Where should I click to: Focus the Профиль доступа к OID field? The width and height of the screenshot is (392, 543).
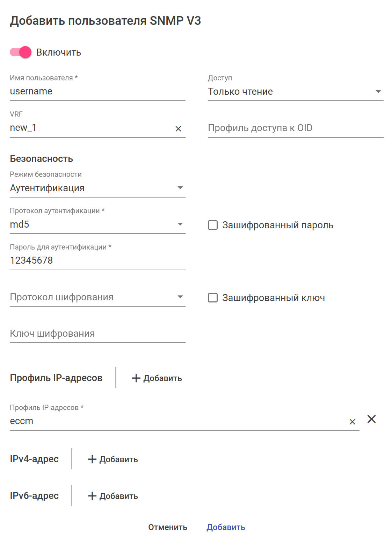pos(295,128)
